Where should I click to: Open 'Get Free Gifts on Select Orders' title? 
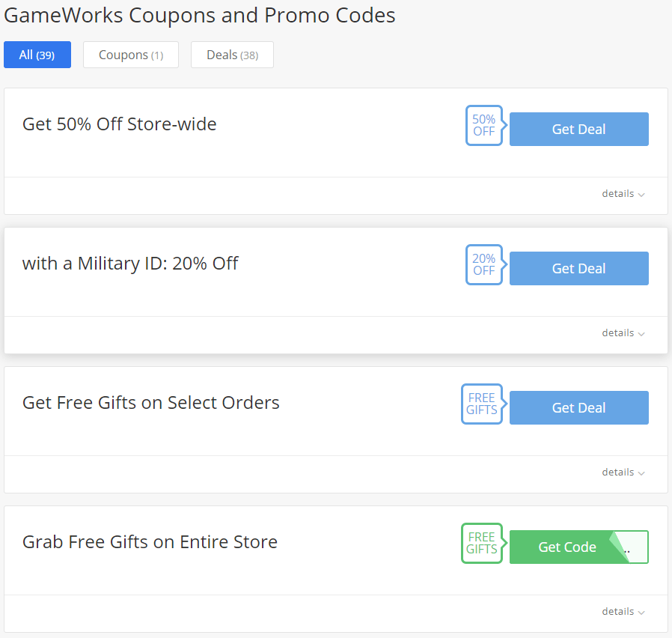pos(151,403)
